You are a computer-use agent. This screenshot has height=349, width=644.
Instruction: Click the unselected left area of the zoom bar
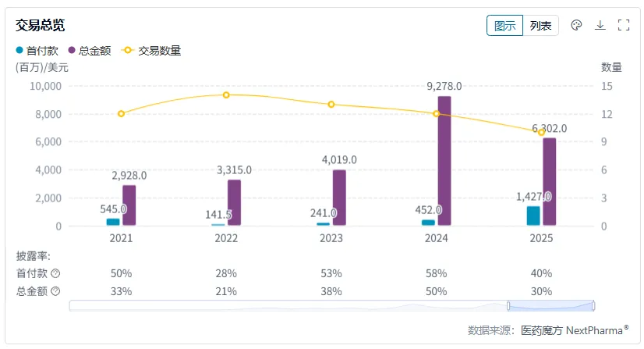(x=288, y=305)
